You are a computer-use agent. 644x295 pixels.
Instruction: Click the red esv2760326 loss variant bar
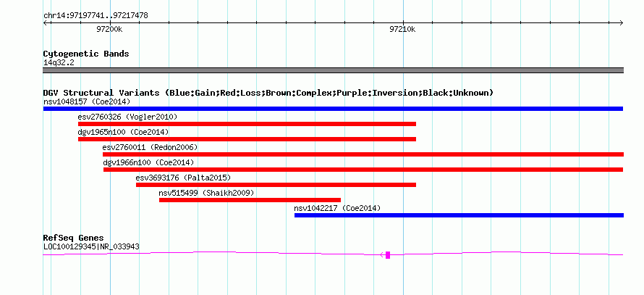click(247, 124)
